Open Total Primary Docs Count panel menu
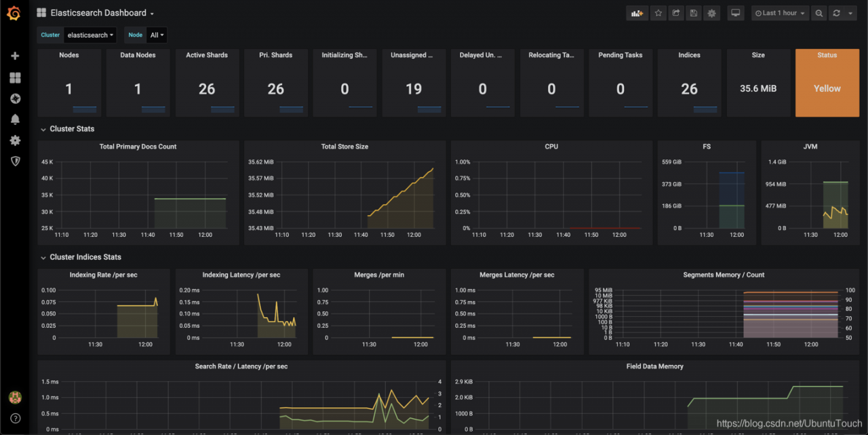This screenshot has width=868, height=435. point(138,147)
